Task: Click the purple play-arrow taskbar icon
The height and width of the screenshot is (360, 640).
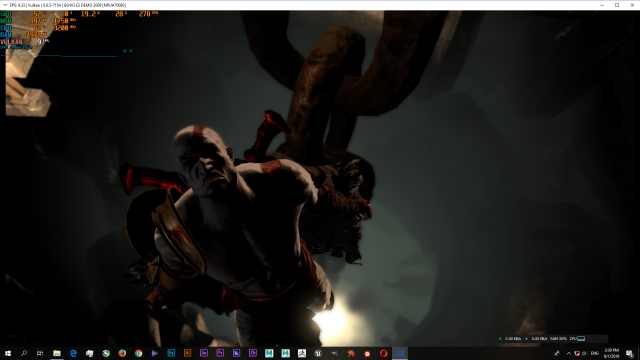Action: tap(155, 353)
